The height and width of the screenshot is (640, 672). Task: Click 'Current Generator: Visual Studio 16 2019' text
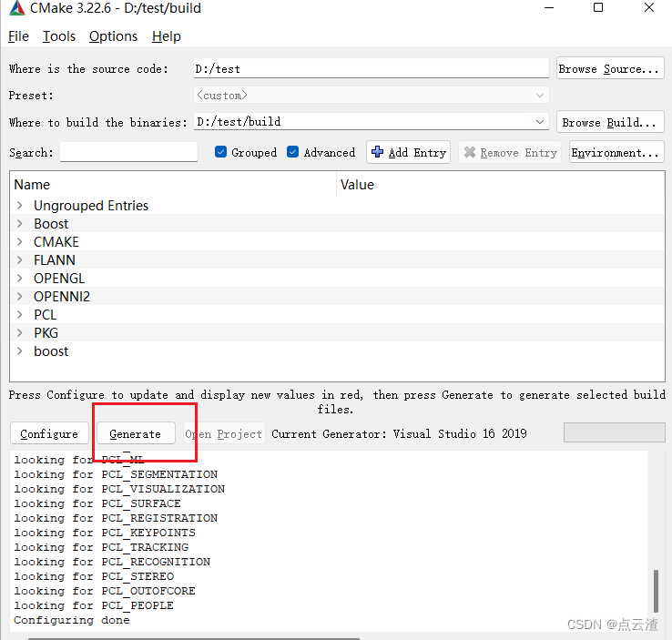[x=399, y=434]
